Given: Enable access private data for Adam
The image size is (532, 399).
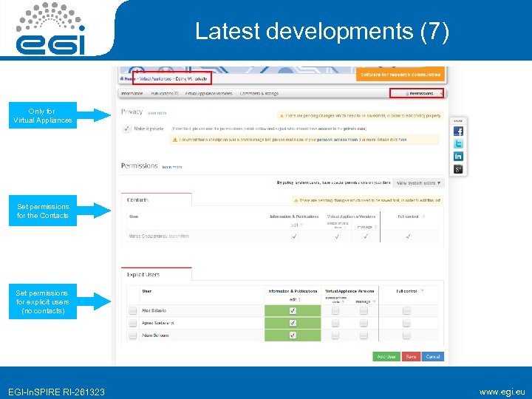Looking at the screenshot, I should point(335,335).
